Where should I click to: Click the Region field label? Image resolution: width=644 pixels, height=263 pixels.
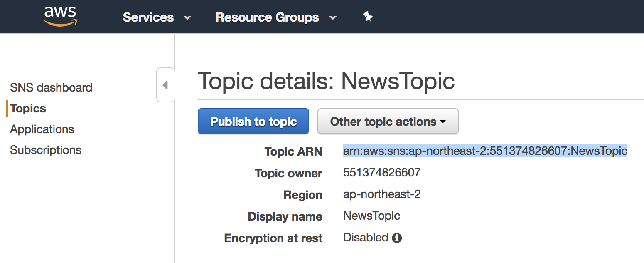click(x=303, y=195)
